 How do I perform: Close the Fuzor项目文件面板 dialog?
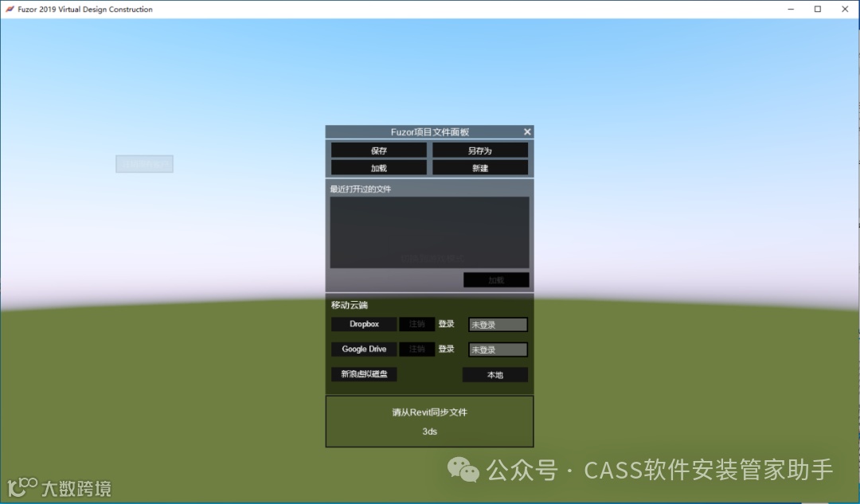pyautogui.click(x=527, y=131)
